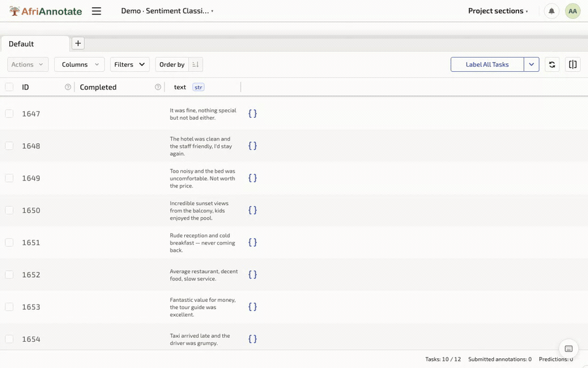Open the Columns dropdown
Screen dimensions: 588x368
79,65
